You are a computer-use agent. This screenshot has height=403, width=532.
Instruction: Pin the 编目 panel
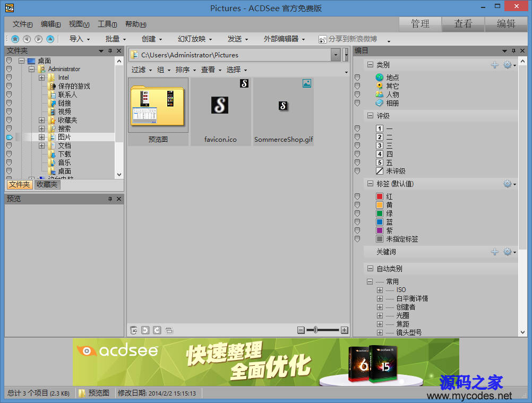point(513,50)
